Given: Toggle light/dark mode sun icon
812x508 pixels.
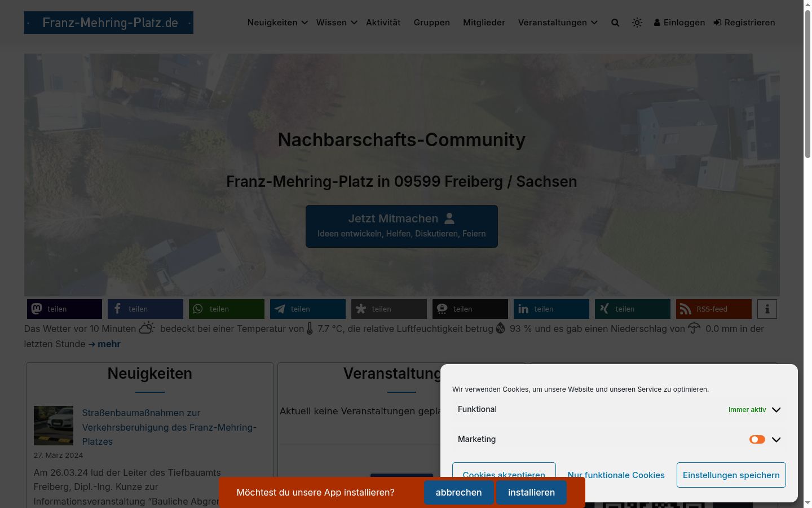Looking at the screenshot, I should point(637,23).
